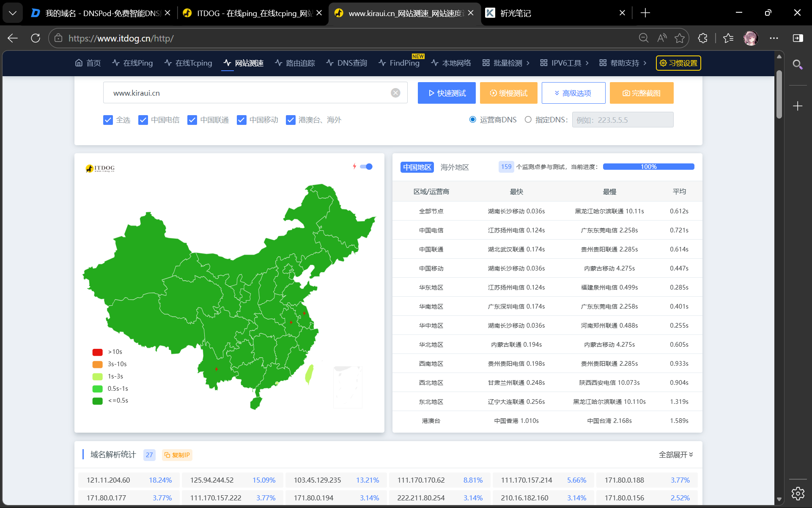
Task: Switch to the 海外地区 tab
Action: (x=454, y=167)
